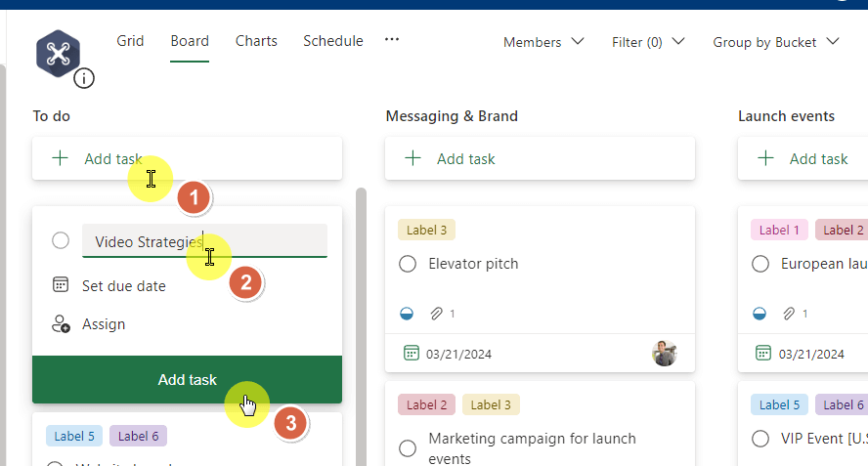The width and height of the screenshot is (868, 466).
Task: Click 03/21/2024 date on Elevator pitch card
Action: click(458, 355)
